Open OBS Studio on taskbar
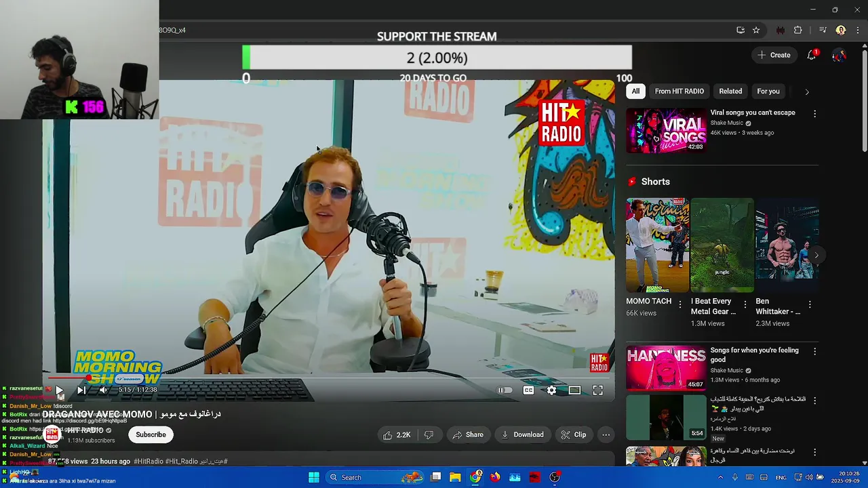Image resolution: width=868 pixels, height=488 pixels. click(x=555, y=477)
